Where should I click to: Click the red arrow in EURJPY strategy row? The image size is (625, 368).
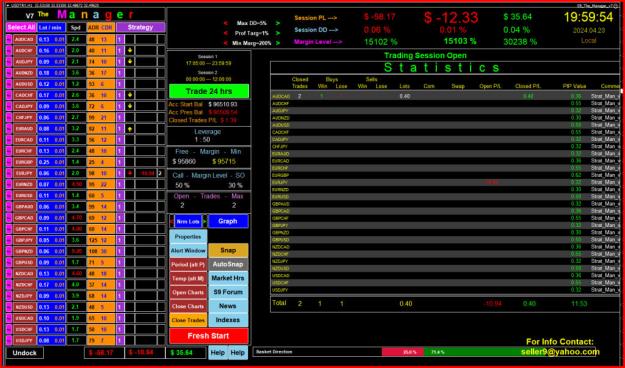click(x=130, y=173)
